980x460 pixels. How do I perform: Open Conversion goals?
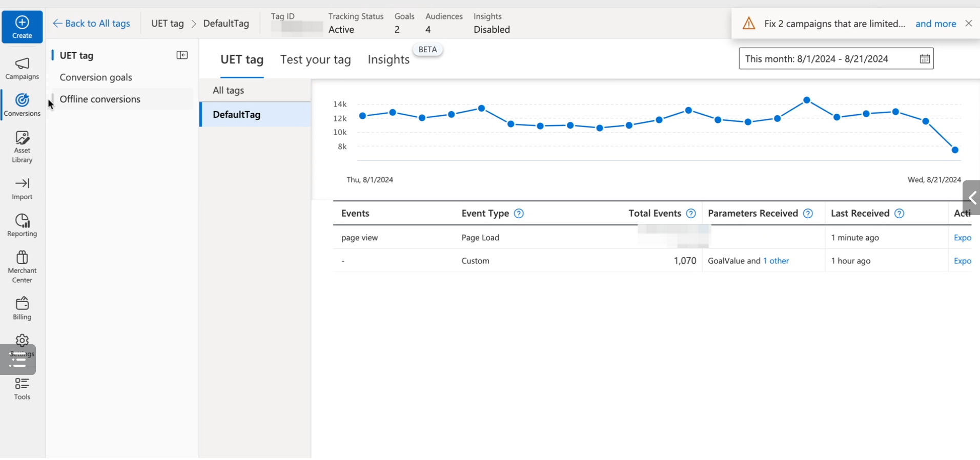click(x=96, y=77)
